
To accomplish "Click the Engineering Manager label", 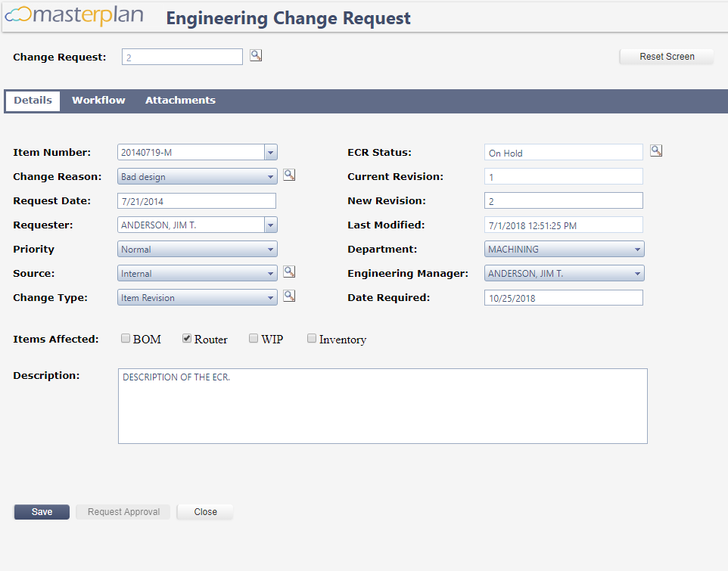I will (x=408, y=274).
